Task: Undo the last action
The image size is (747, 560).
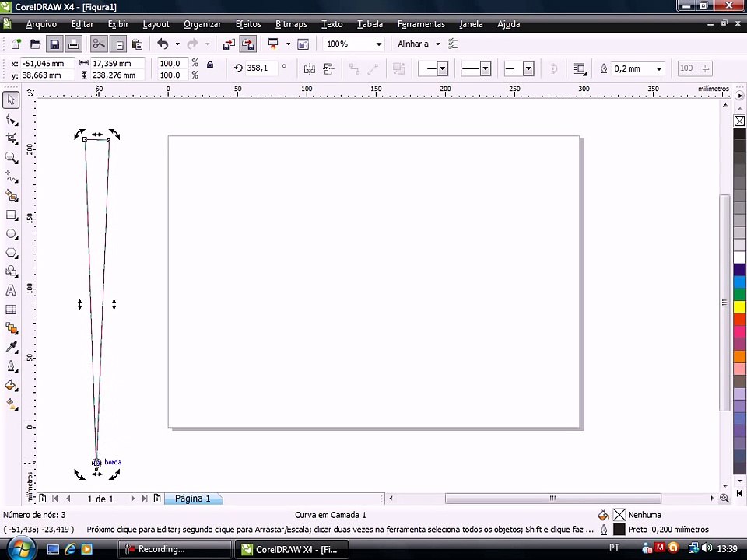Action: coord(163,44)
